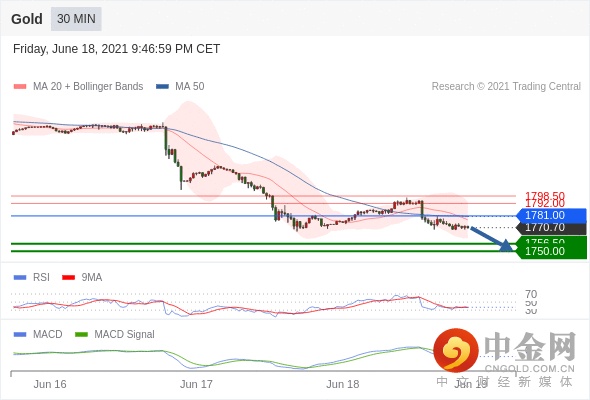Click the MA 50 legend label
Viewport: 590px width, 400px height.
pyautogui.click(x=190, y=87)
